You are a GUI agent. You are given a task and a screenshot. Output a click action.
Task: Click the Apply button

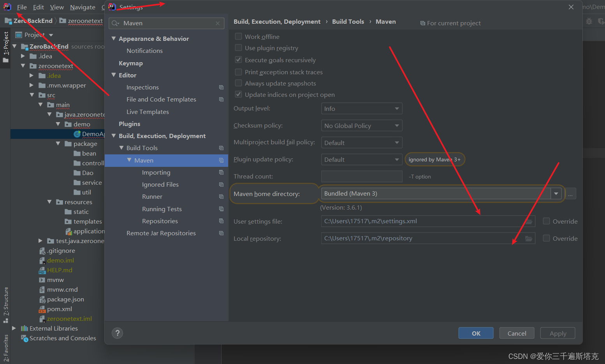[x=558, y=333]
